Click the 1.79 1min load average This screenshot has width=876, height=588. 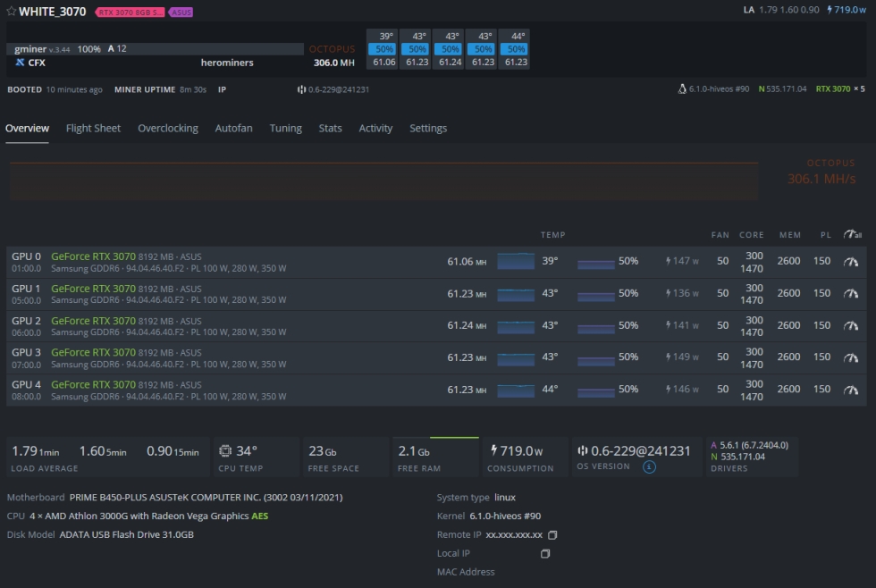click(35, 451)
